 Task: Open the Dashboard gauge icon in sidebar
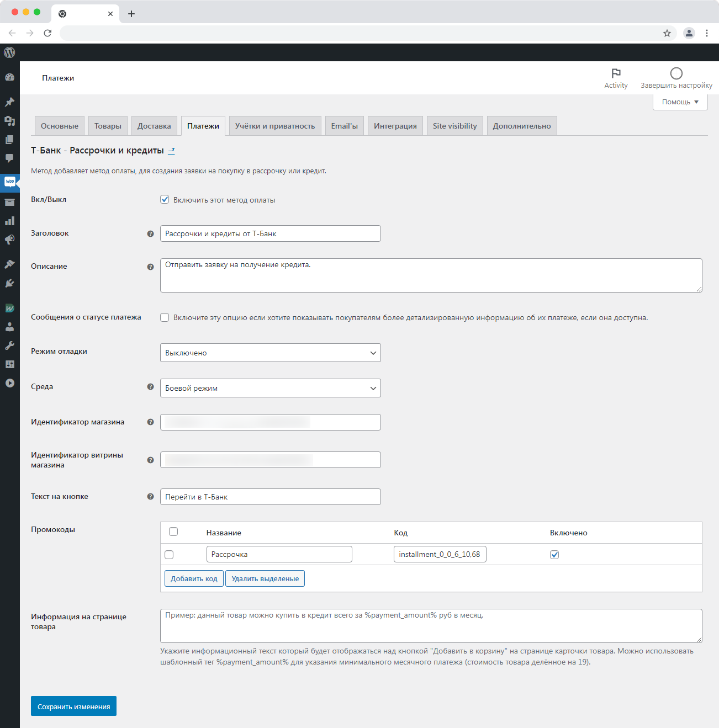tap(9, 78)
